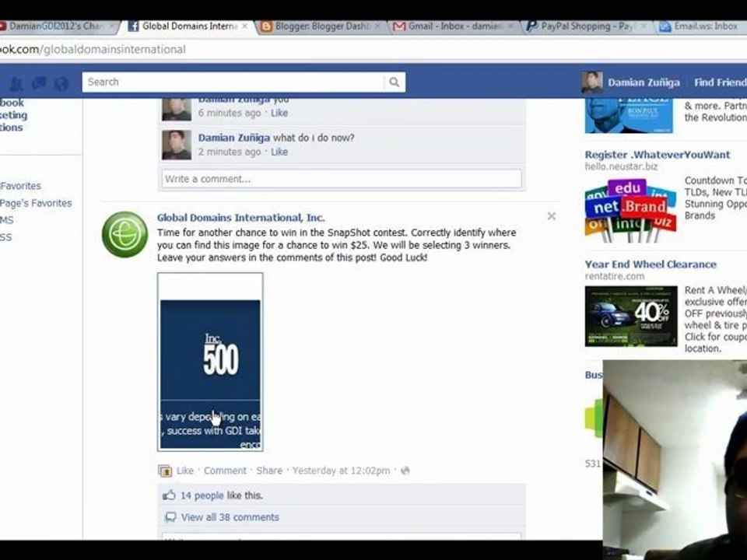
Task: Click the hello.neustar.biz ad URL
Action: pos(621,166)
